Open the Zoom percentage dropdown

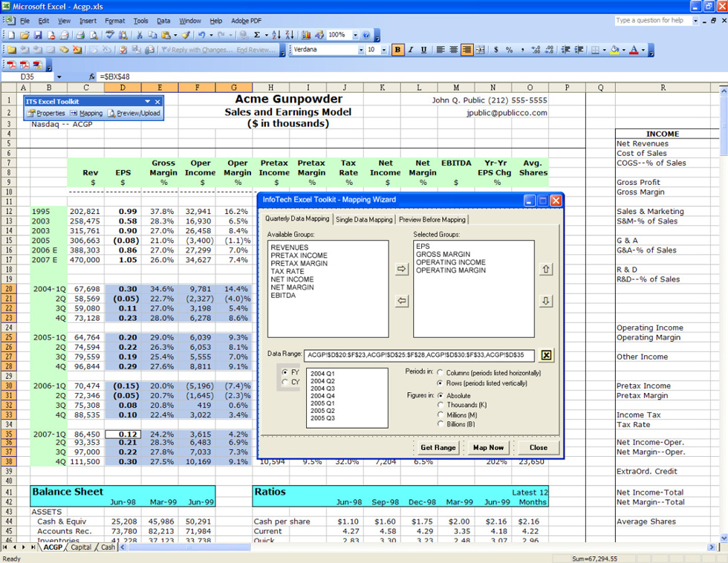355,35
